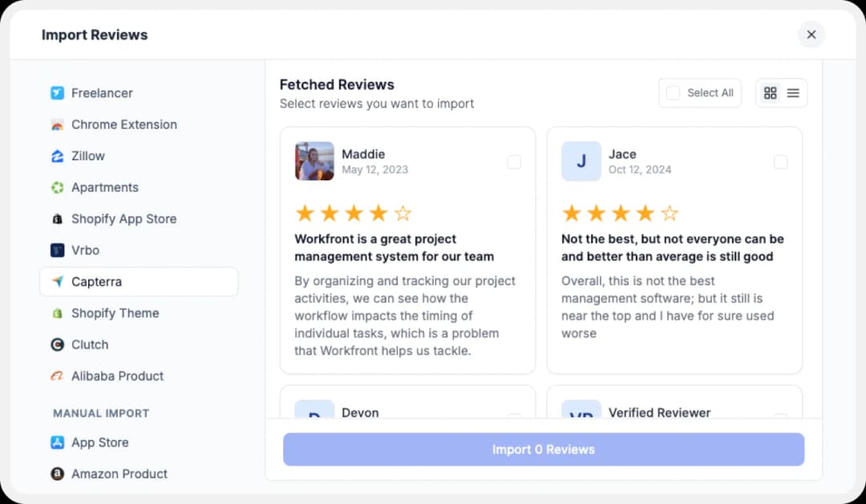Check Jace's review for import

[x=781, y=162]
